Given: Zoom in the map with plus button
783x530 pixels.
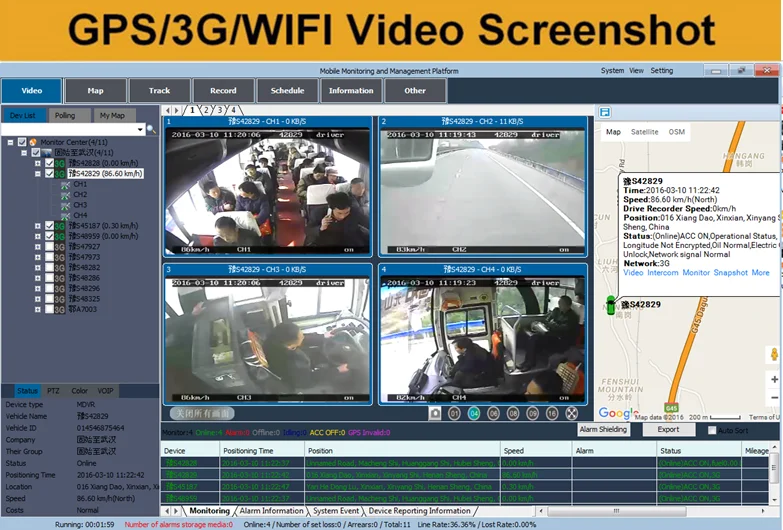Looking at the screenshot, I should pos(774,380).
